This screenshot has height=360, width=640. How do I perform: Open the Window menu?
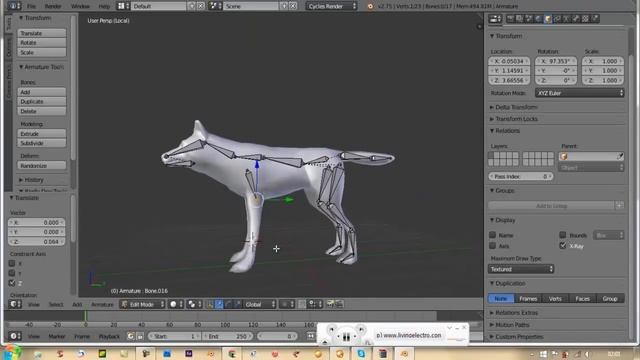[x=80, y=6]
